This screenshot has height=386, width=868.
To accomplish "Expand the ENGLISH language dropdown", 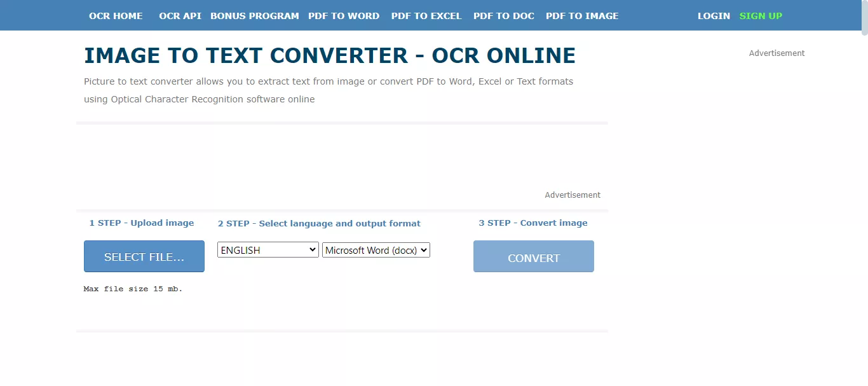I will 267,249.
